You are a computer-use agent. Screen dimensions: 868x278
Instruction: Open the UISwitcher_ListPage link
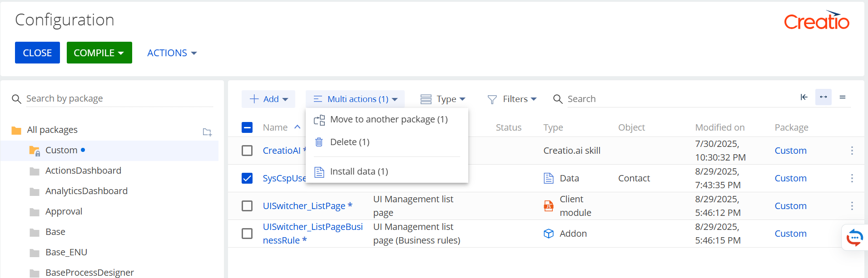tap(304, 206)
